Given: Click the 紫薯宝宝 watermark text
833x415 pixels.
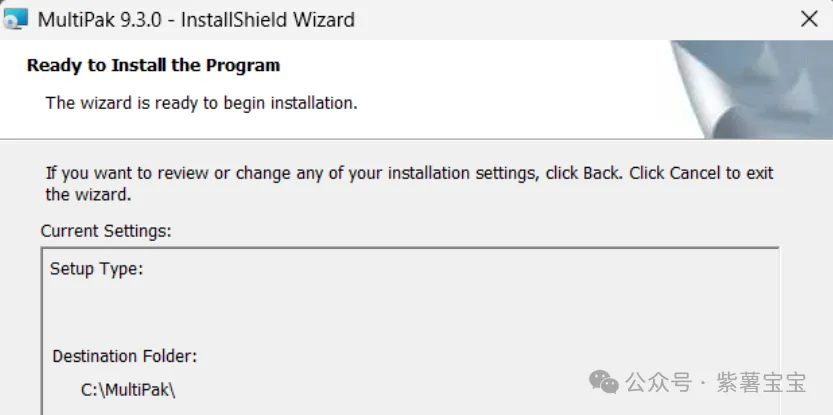Looking at the screenshot, I should coord(767,382).
